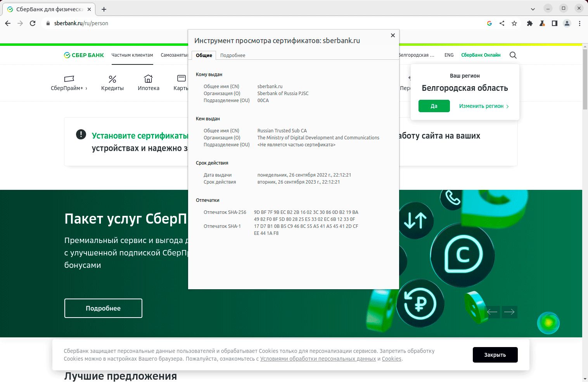Click the page vertical scrollbar thumb

click(585, 79)
